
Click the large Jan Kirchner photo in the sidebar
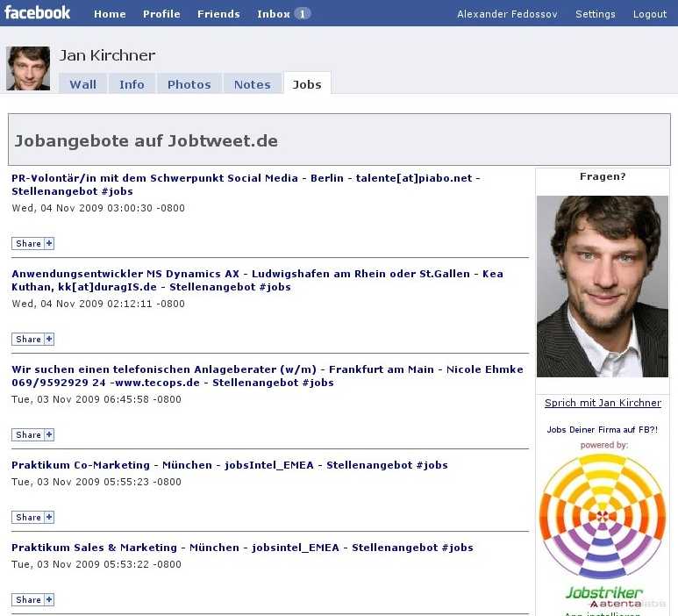click(603, 286)
